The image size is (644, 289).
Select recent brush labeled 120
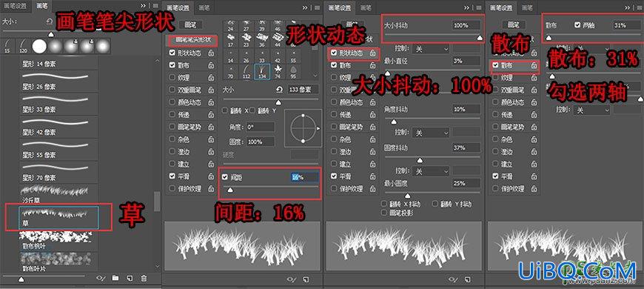[24, 47]
